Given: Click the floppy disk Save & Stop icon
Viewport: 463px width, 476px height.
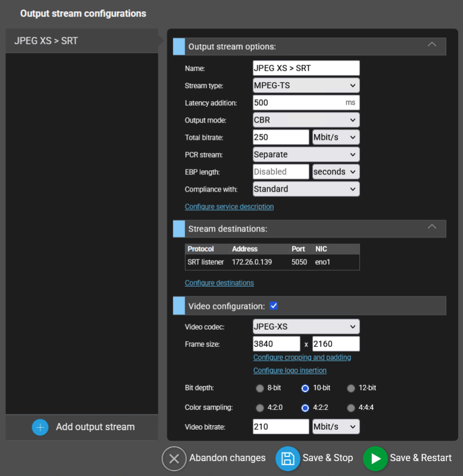Looking at the screenshot, I should [x=288, y=458].
